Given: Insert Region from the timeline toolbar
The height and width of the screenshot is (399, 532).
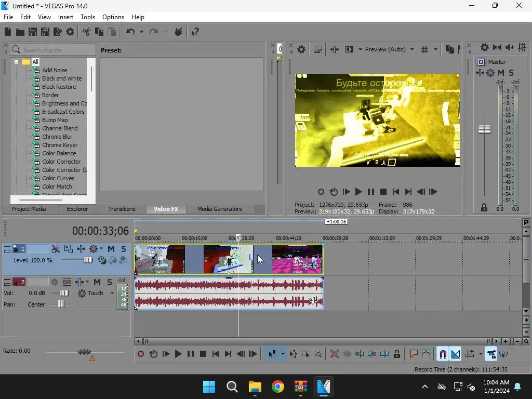Looking at the screenshot, I should pos(426,354).
